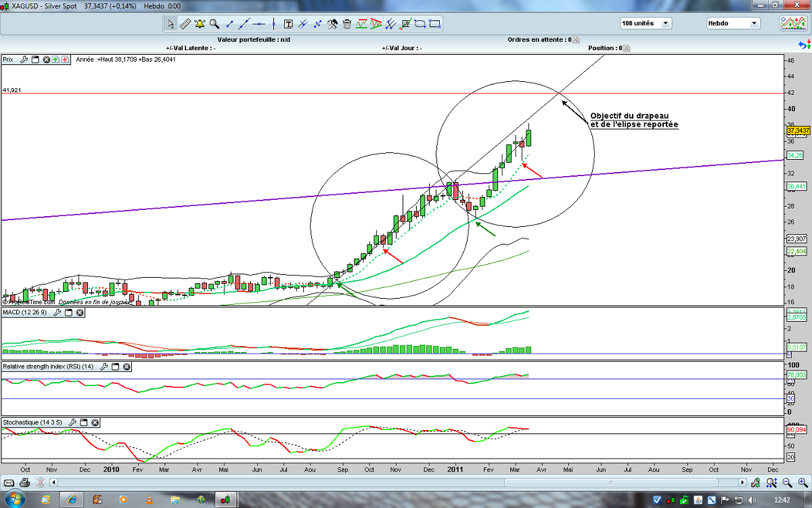Remove the MACD indicator panel
This screenshot has width=812, height=508.
pyautogui.click(x=80, y=312)
